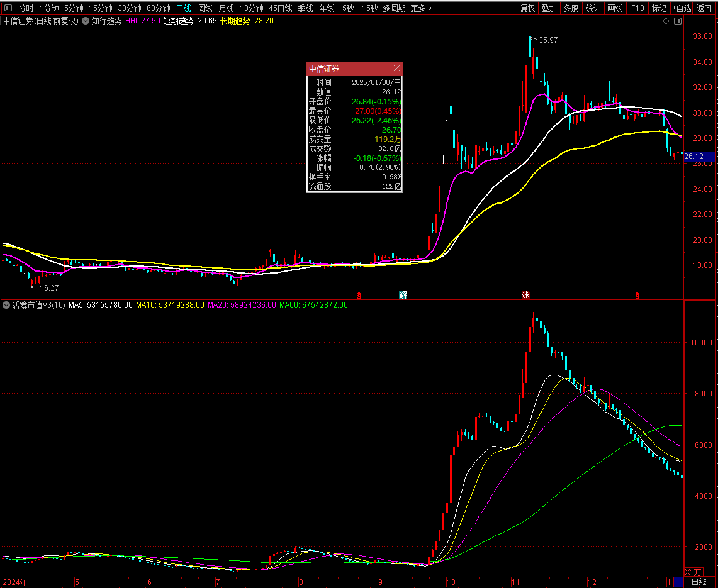
Task: Click the diamond icon at chart top-right
Action: (666, 21)
